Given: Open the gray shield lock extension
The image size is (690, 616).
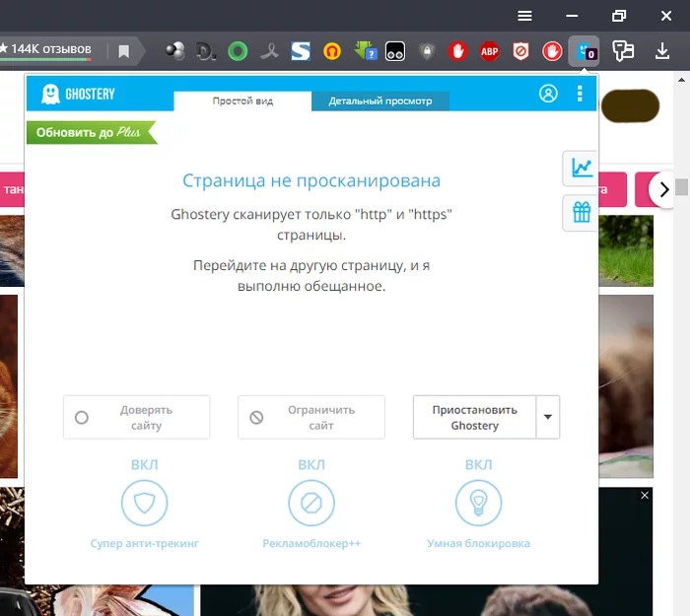Looking at the screenshot, I should (427, 51).
